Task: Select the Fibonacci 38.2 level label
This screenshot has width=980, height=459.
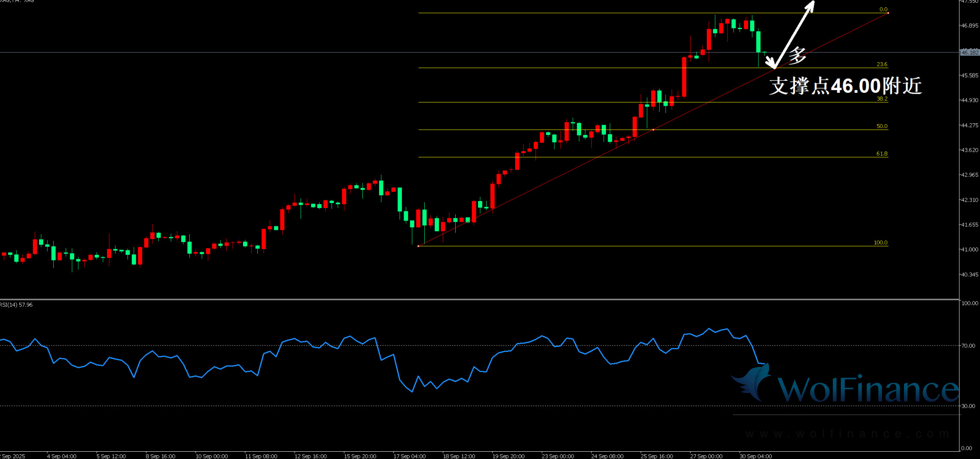Action: click(x=882, y=99)
